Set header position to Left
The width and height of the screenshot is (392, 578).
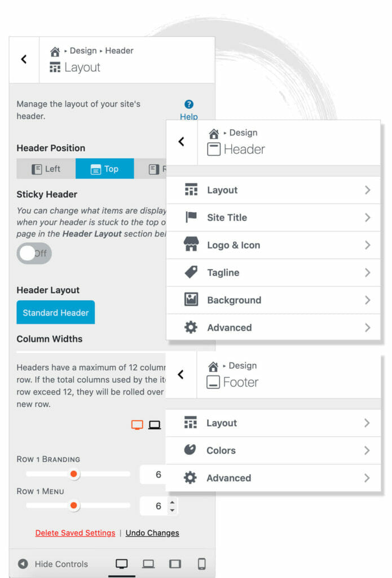pyautogui.click(x=46, y=169)
